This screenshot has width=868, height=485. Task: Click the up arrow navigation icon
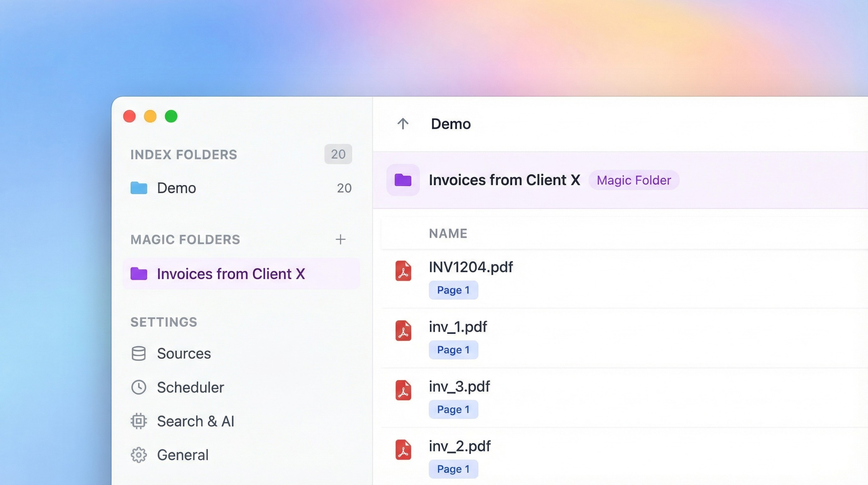[403, 124]
